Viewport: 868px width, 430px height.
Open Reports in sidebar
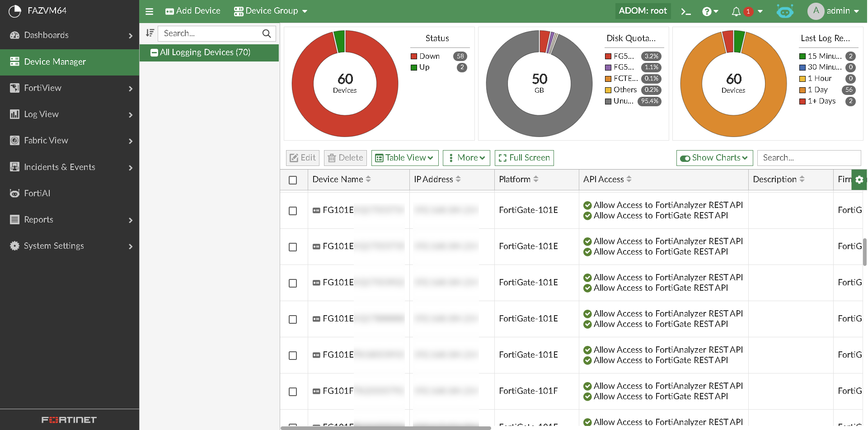pos(70,220)
